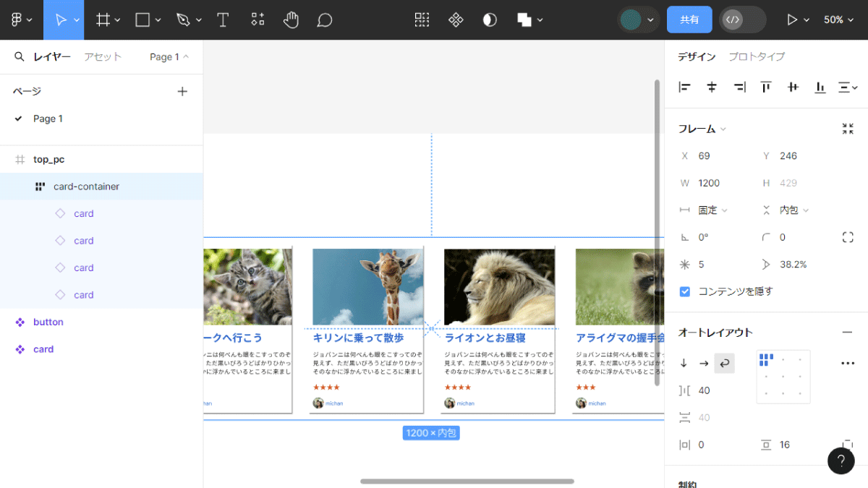Screen dimensions: 868x488
Task: Click the canvas vertical scrollbar
Action: 658,233
